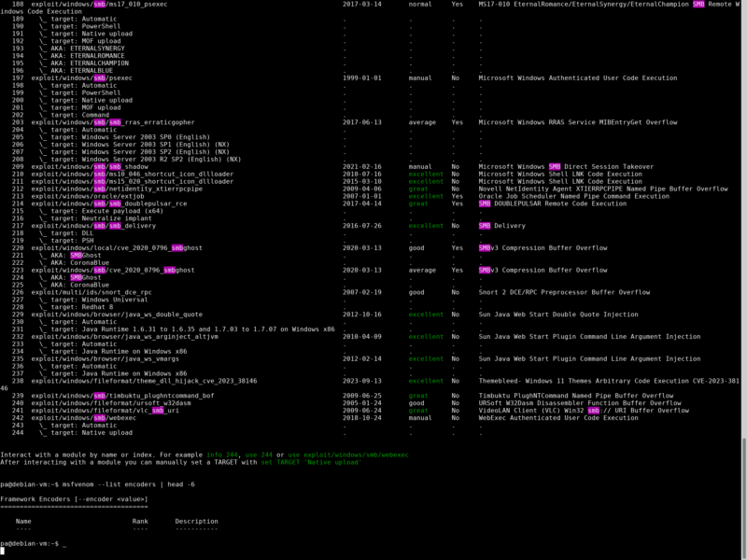Select exploit/windows/smb/webexec module path
The width and height of the screenshot is (747, 560).
[x=84, y=417]
